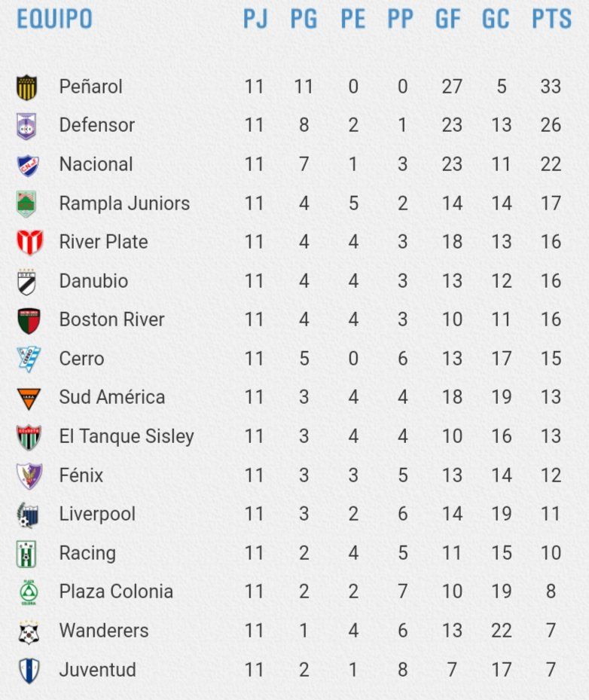Click the Cerro light-blue crest icon
The height and width of the screenshot is (700, 589).
click(x=29, y=359)
